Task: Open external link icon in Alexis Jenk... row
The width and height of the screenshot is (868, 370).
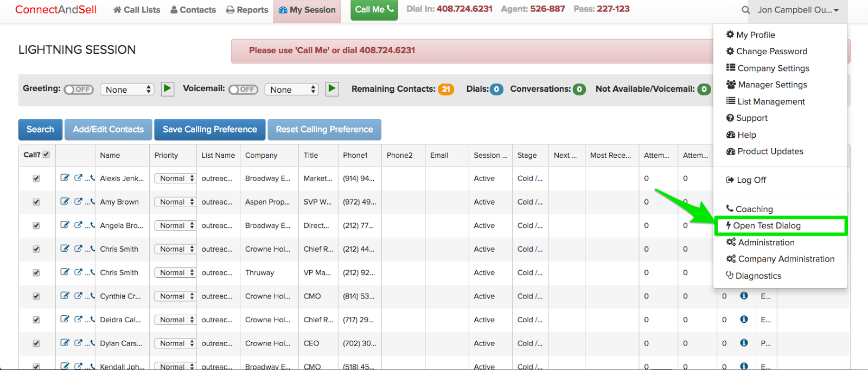Action: (78, 178)
